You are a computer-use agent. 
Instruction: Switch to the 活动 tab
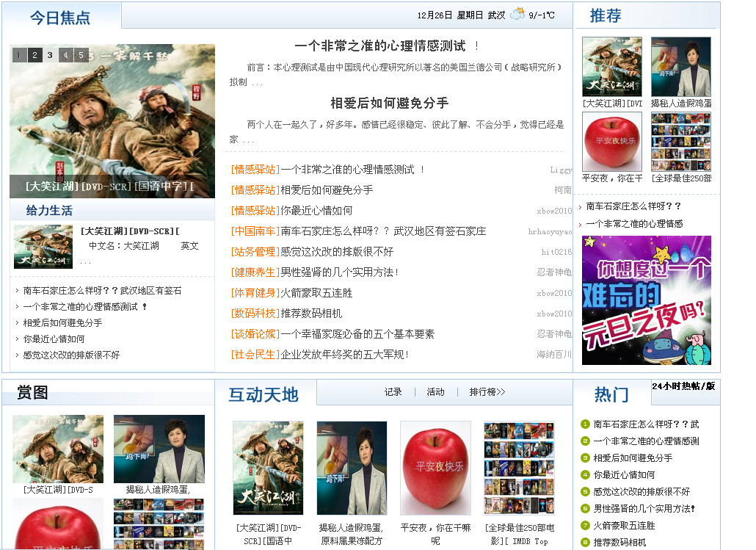(435, 391)
